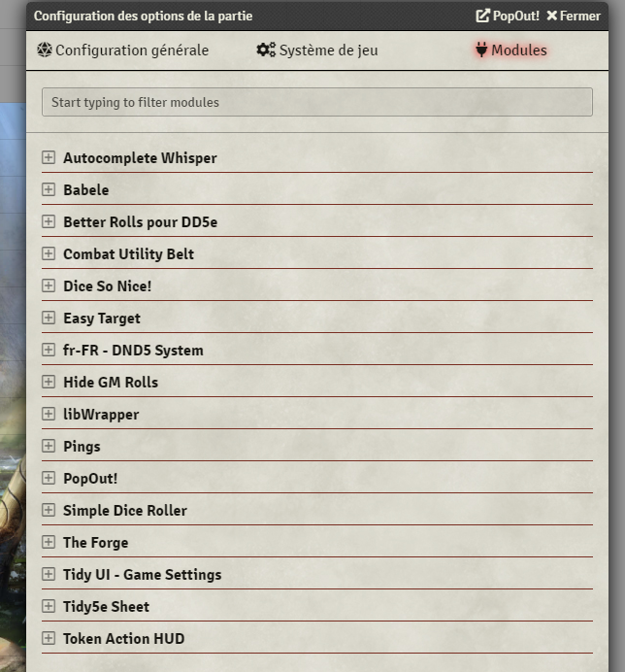Screen dimensions: 625x672
Task: Expand the Token Action HUD plus icon
Action: tap(49, 638)
